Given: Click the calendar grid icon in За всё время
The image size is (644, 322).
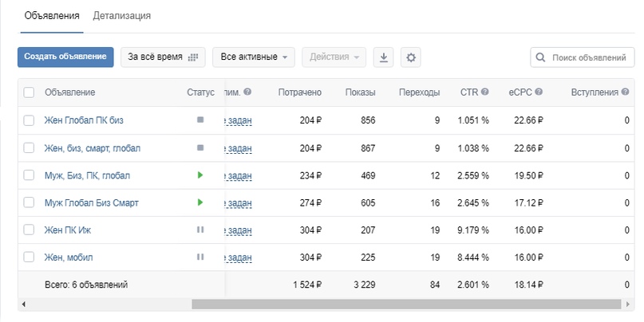Looking at the screenshot, I should [193, 57].
